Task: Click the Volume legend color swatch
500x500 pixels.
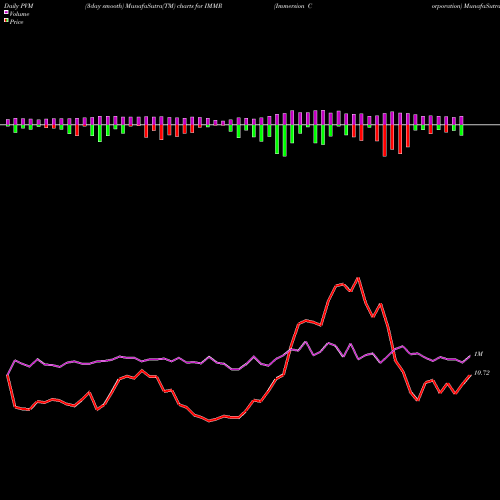Action: (x=6, y=12)
